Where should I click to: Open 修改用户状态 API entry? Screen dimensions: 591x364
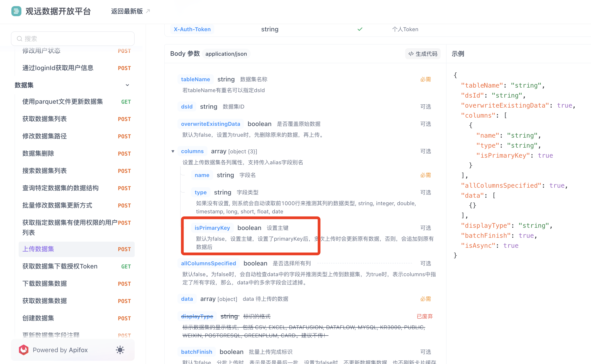coord(77,51)
